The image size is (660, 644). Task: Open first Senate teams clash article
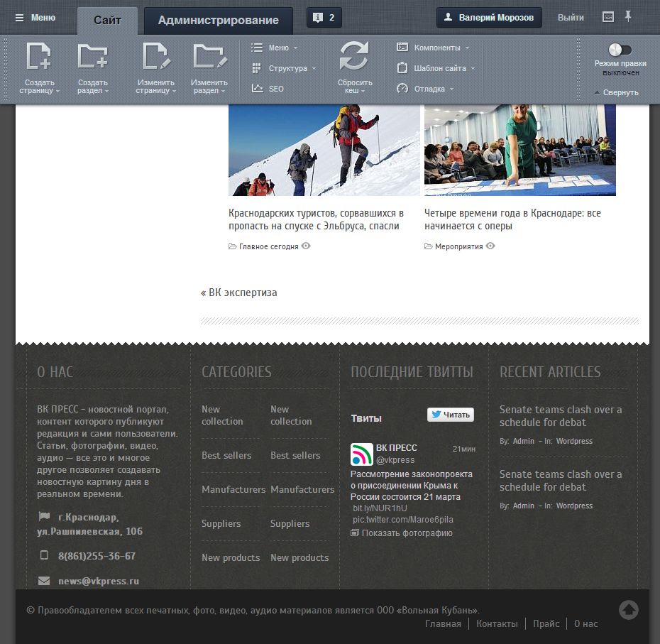pos(560,415)
